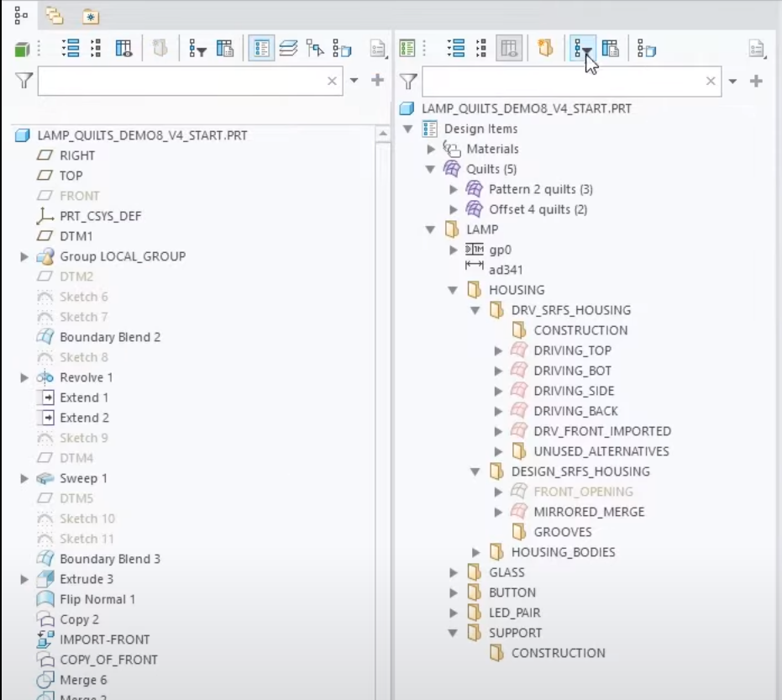Collapse the Quilts (5) node
This screenshot has height=700, width=782.
pos(431,169)
